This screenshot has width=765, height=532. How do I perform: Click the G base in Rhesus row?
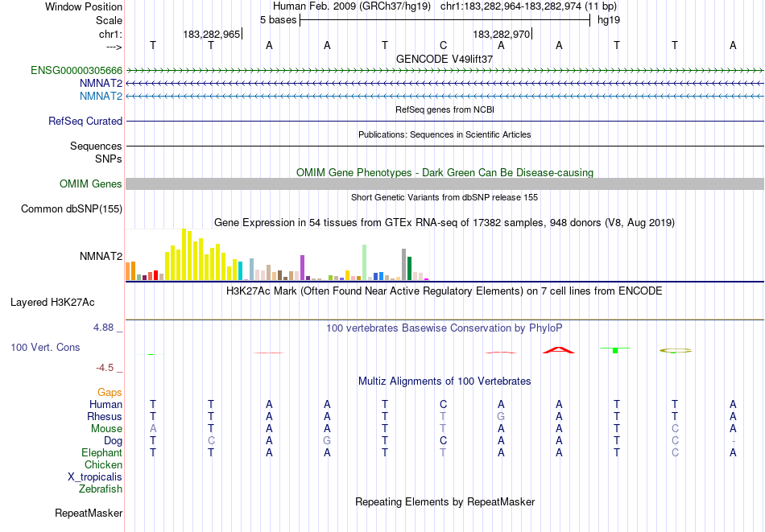click(x=501, y=416)
